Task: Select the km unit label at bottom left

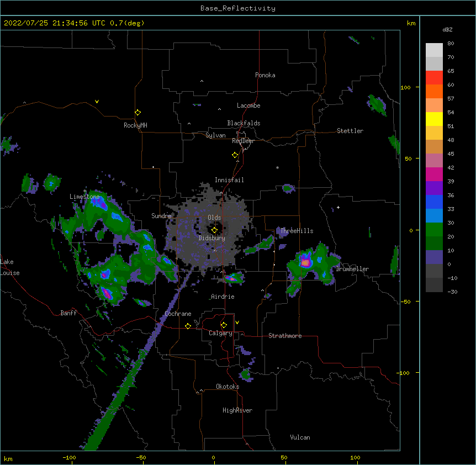Action: point(8,458)
